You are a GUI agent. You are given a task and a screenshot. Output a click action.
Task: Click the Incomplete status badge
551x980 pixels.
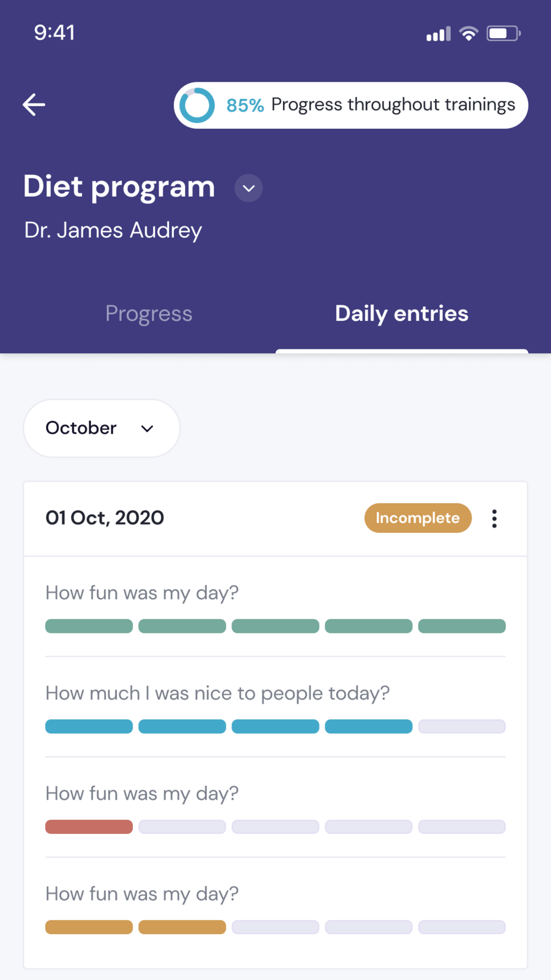418,518
